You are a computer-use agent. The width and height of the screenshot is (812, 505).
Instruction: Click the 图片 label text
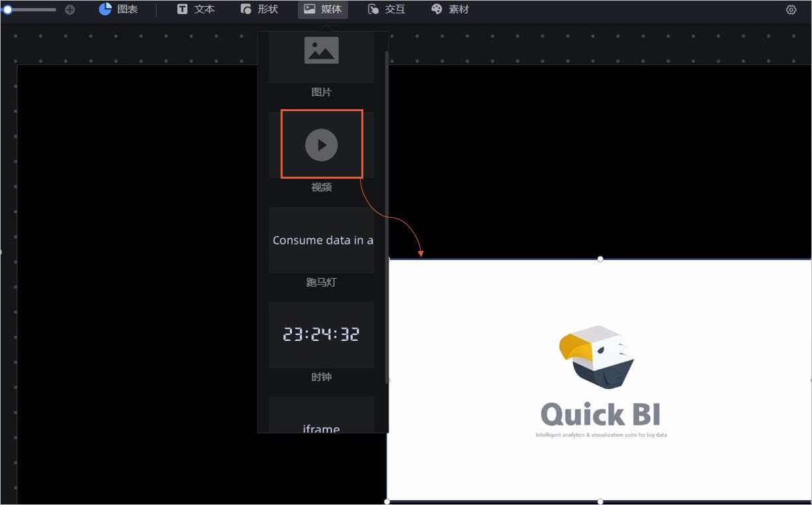click(322, 93)
